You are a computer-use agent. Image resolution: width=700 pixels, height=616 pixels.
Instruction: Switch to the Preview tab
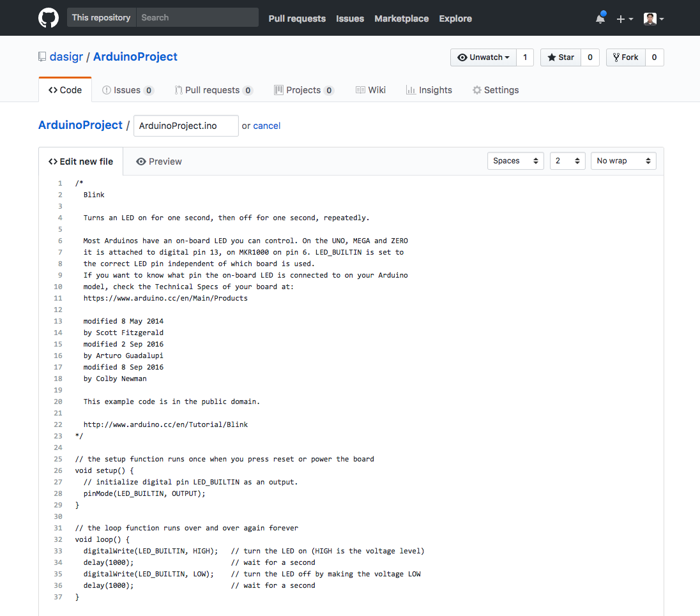(x=159, y=162)
